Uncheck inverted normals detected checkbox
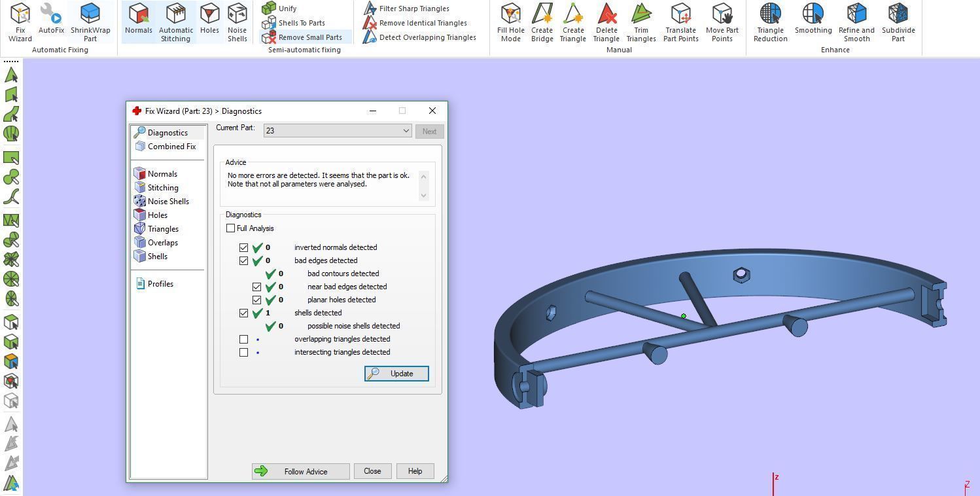The width and height of the screenshot is (980, 496). tap(243, 247)
